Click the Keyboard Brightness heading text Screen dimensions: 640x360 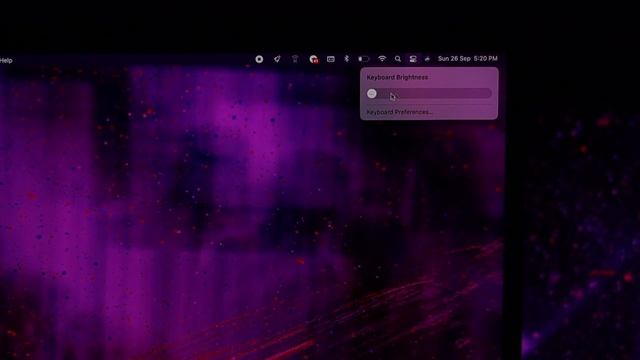[397, 77]
